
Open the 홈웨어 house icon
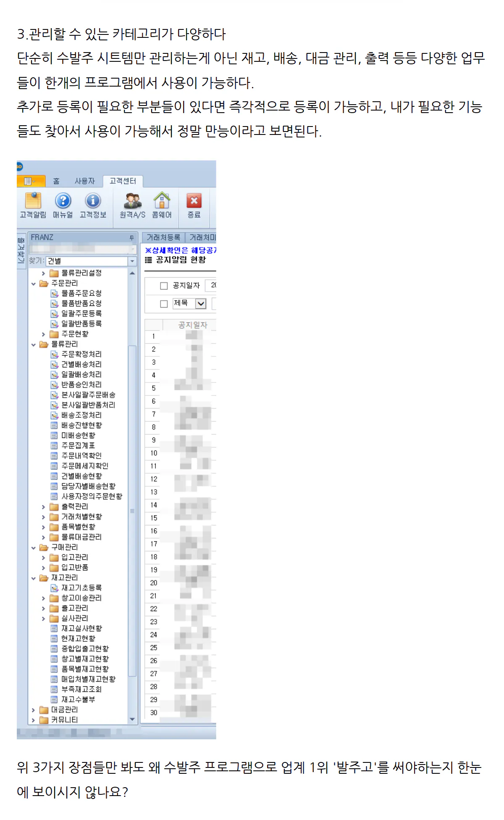pos(162,201)
